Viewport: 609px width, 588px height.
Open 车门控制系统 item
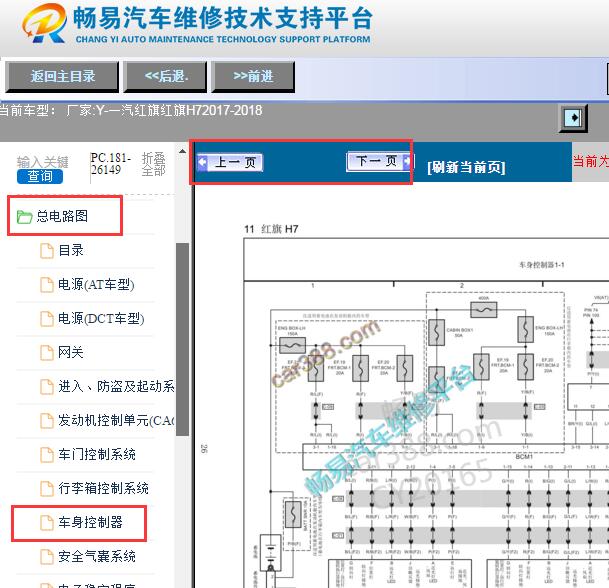[x=97, y=454]
